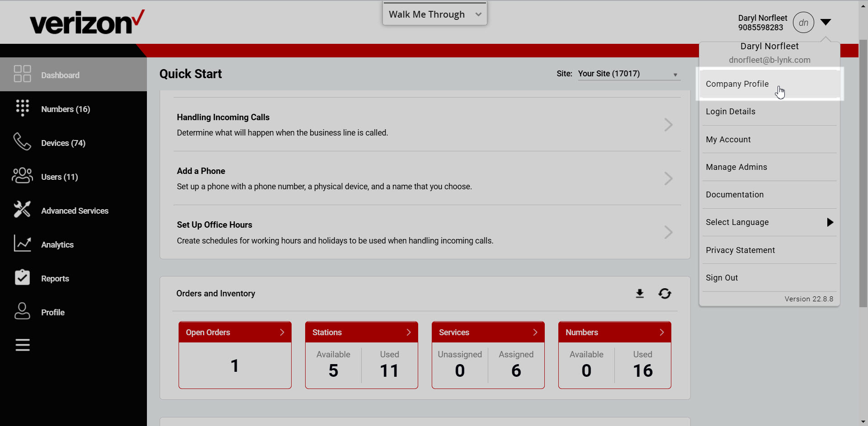The image size is (868, 426).
Task: Select Company Profile in user menu
Action: coord(769,84)
